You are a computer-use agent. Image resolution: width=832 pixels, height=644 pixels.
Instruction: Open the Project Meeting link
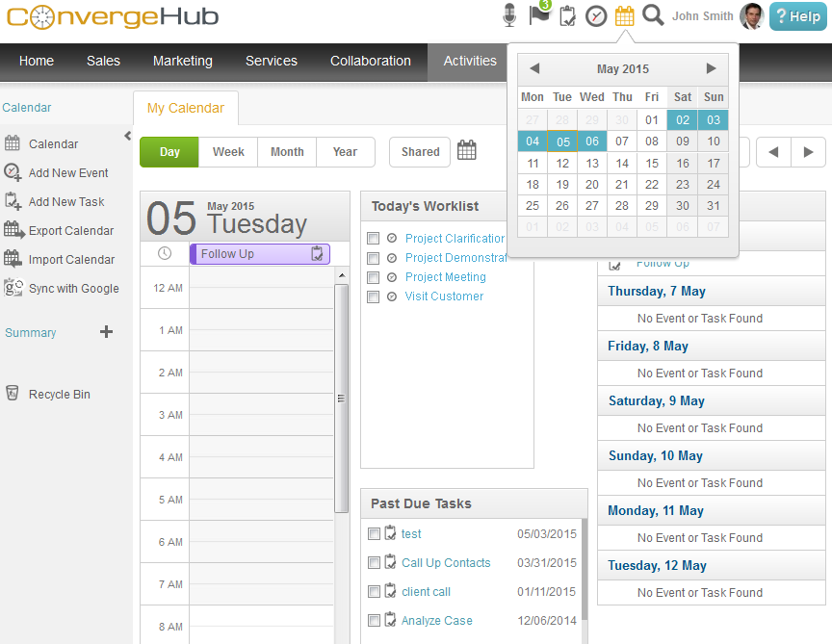(445, 277)
